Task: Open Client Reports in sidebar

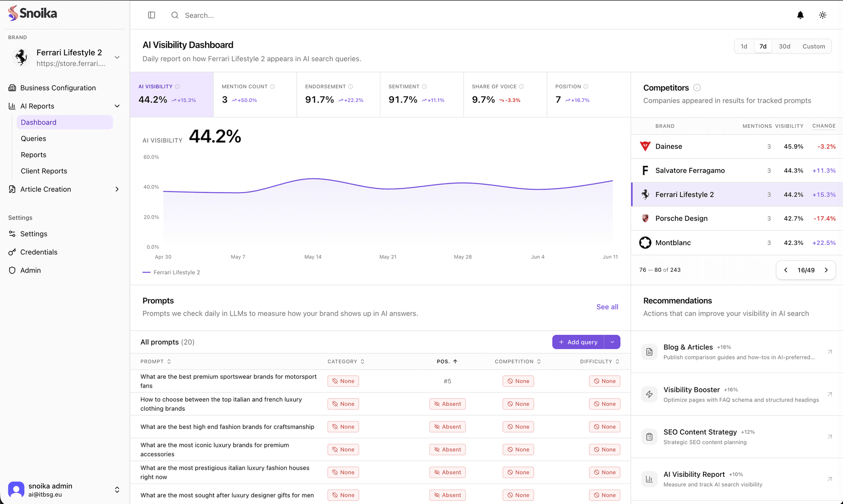Action: [x=44, y=171]
